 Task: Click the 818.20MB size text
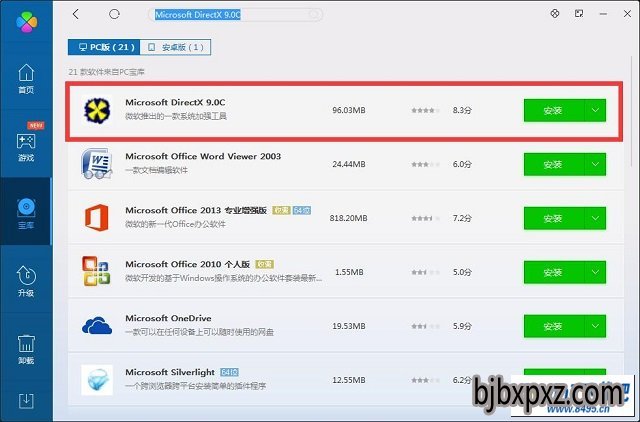tap(349, 218)
